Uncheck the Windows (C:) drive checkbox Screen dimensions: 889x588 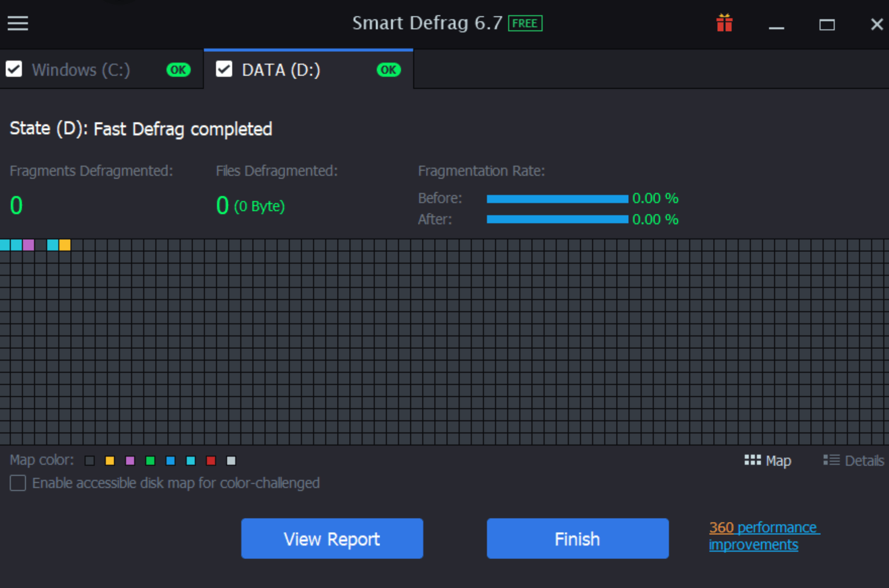pos(14,69)
